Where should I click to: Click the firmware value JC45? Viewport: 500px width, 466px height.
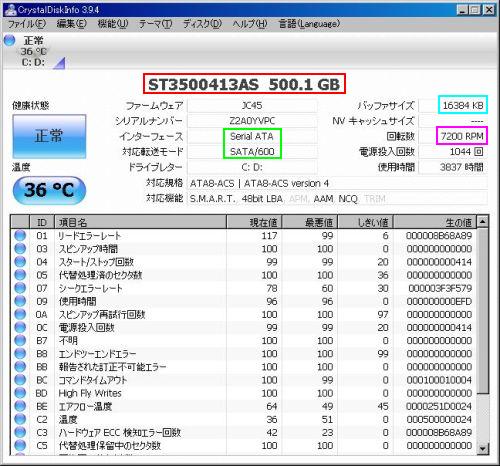tap(252, 106)
